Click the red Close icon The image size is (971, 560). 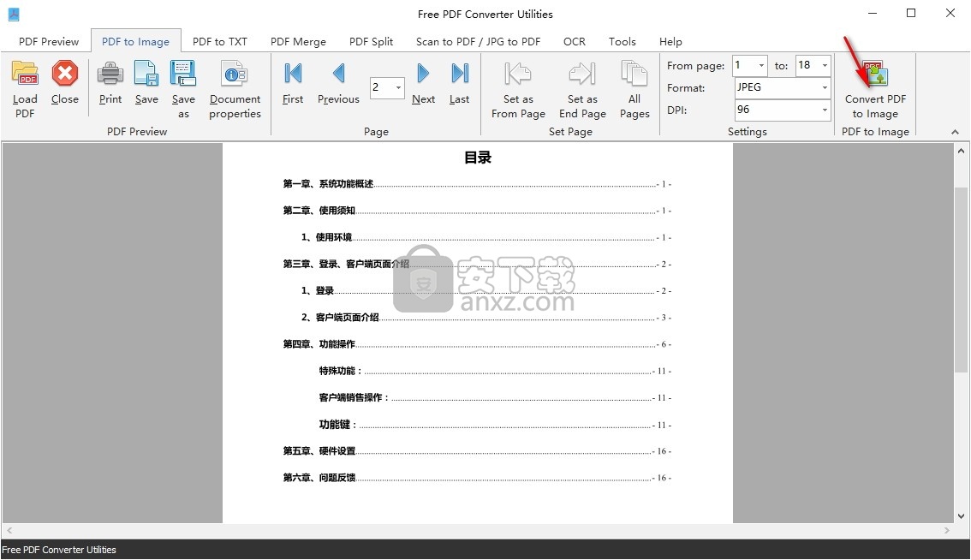tap(64, 74)
